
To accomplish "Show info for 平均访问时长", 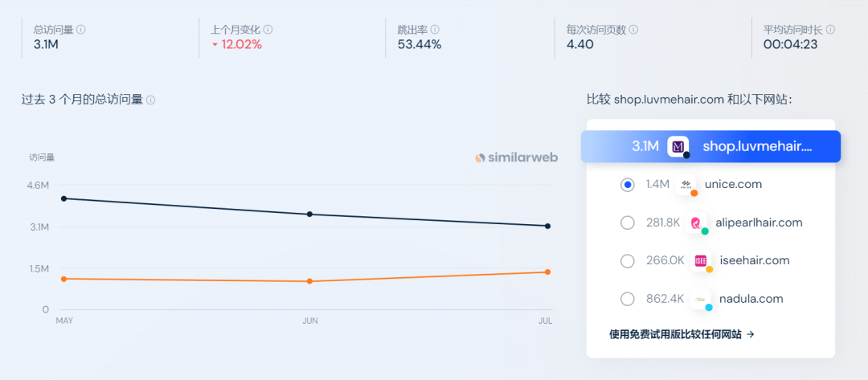I will point(830,30).
